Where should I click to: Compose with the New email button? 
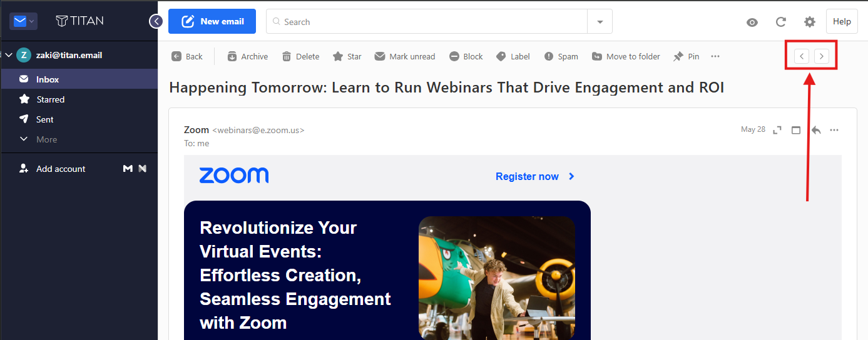(x=212, y=21)
